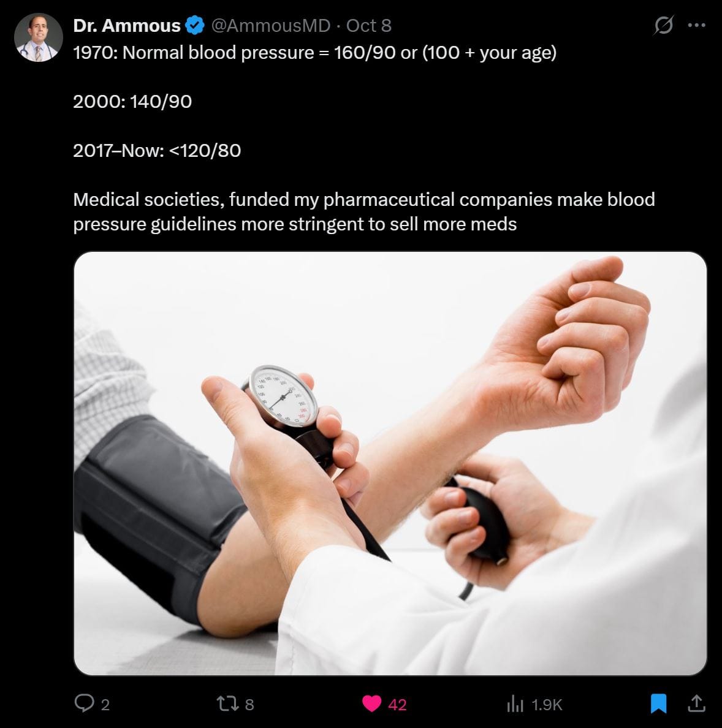The image size is (722, 728).
Task: Click the 1.9K views count
Action: (547, 705)
